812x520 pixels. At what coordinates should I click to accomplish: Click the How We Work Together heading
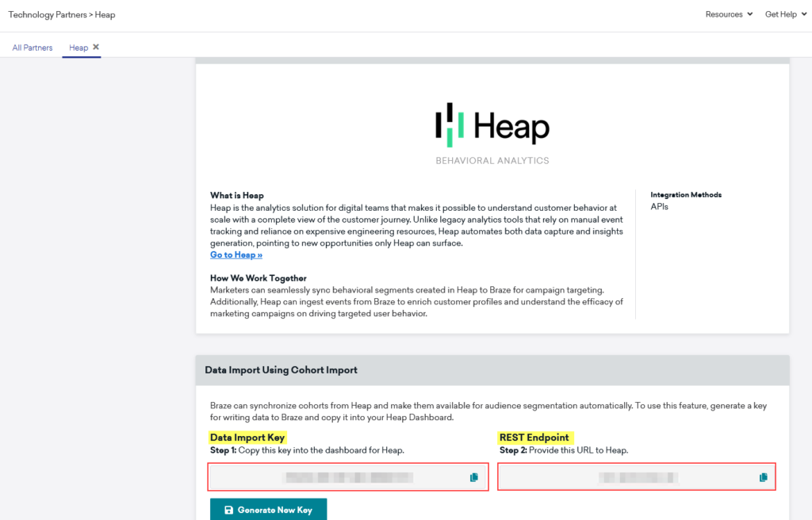(x=259, y=278)
